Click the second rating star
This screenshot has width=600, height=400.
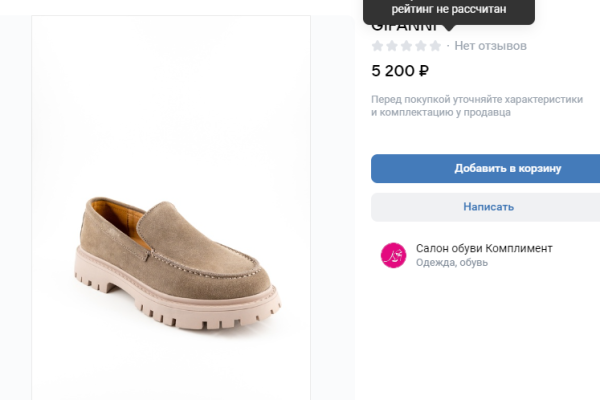(391, 46)
